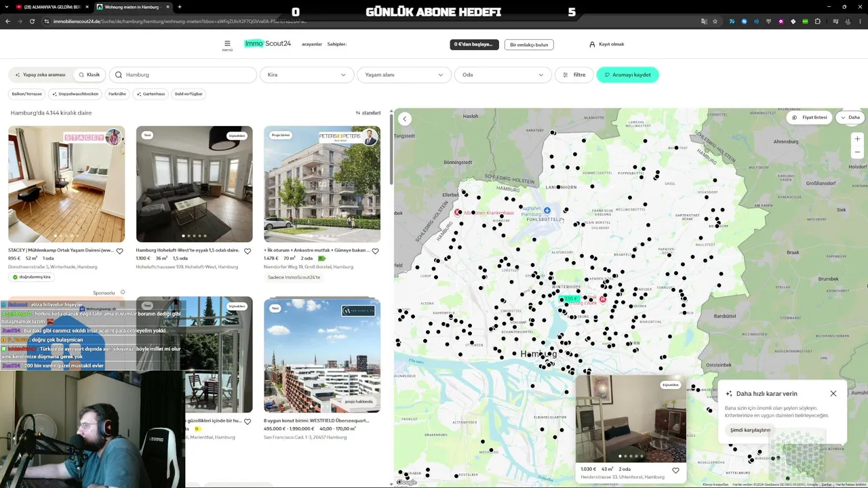Close the Wohnung mieten in Hamburg tab
The image size is (868, 488).
pyautogui.click(x=167, y=7)
